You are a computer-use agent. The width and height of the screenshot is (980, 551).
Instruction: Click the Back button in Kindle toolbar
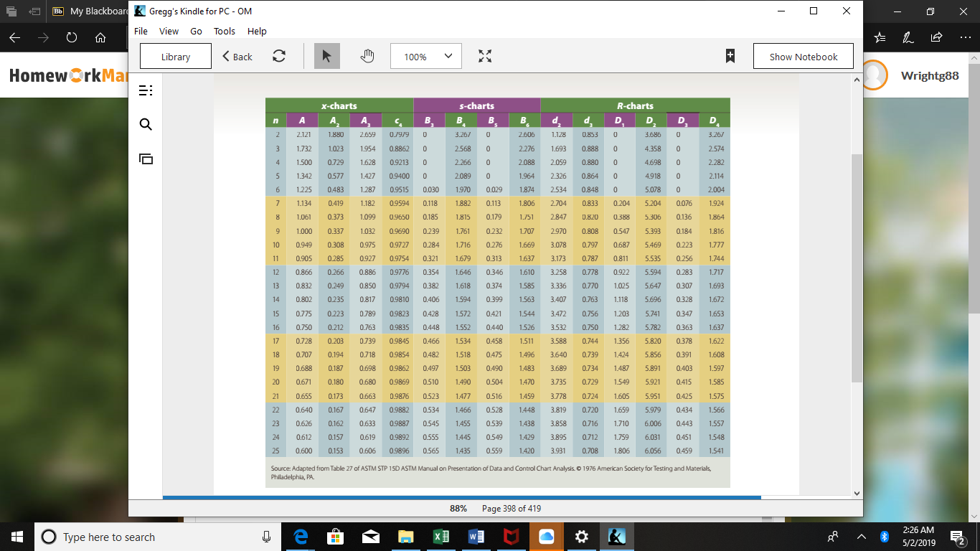[237, 57]
